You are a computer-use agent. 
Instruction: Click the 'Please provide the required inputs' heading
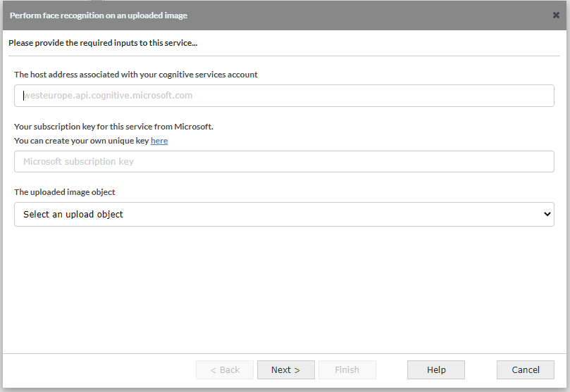click(x=103, y=43)
